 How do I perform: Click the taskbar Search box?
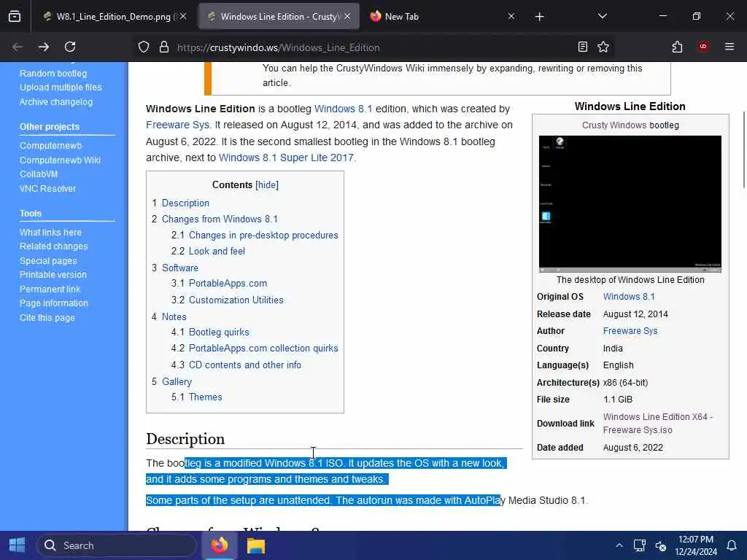point(117,545)
